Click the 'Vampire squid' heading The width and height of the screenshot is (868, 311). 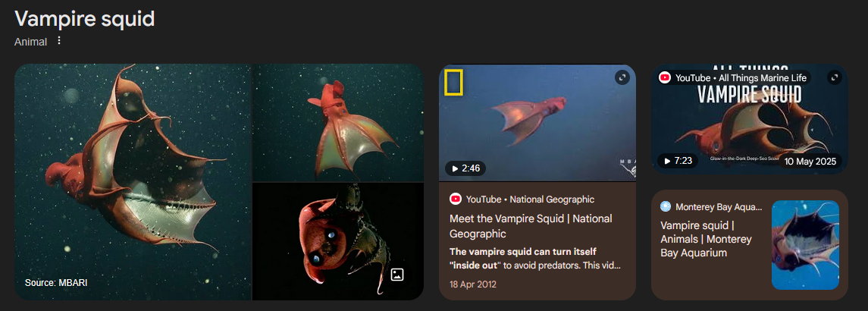[x=85, y=19]
